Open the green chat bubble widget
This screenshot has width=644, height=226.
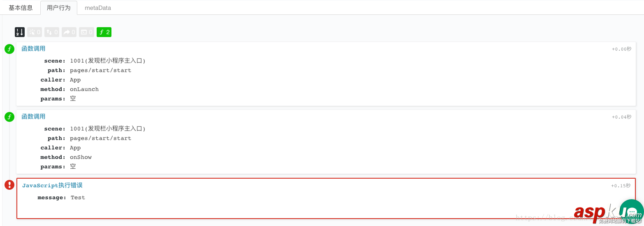pyautogui.click(x=632, y=211)
